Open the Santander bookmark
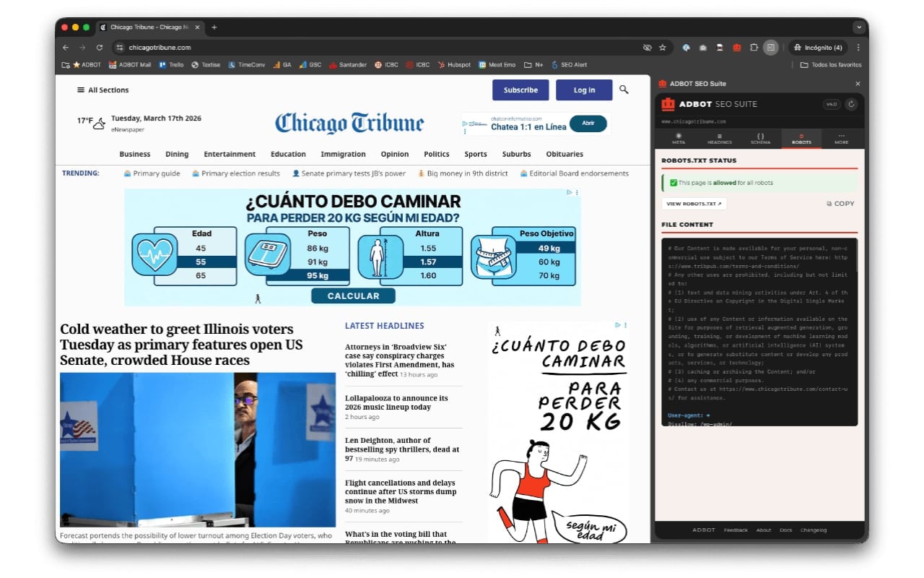 click(x=348, y=65)
